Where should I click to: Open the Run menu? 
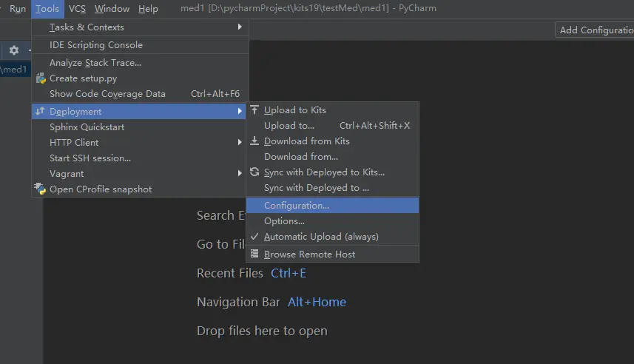[x=18, y=8]
